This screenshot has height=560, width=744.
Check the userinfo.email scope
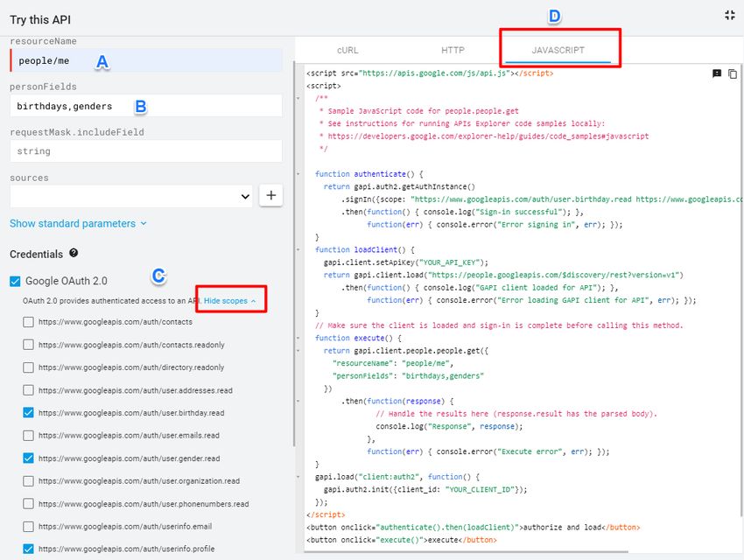tap(29, 527)
